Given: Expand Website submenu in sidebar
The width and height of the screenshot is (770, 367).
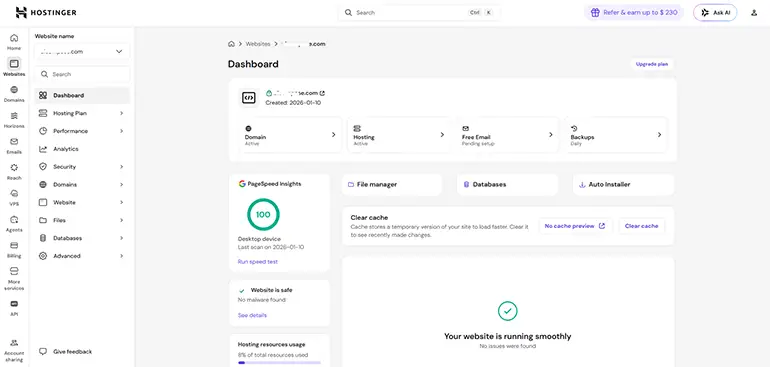Looking at the screenshot, I should coord(82,202).
